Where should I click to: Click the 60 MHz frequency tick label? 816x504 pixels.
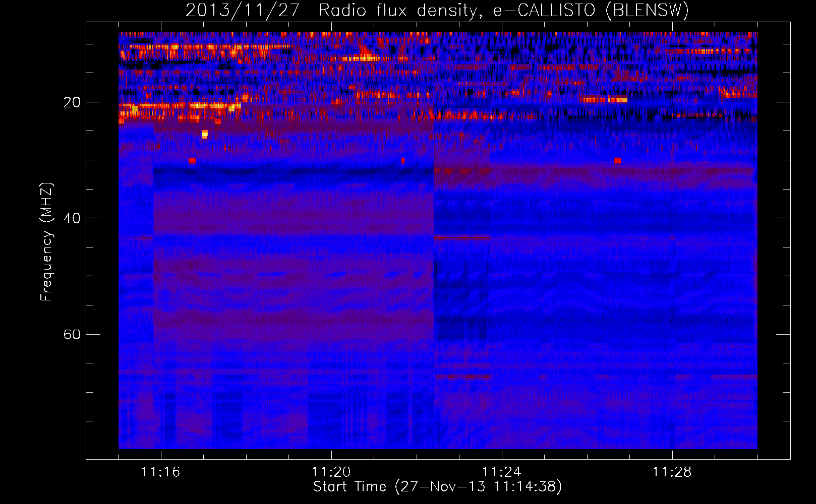pos(72,335)
